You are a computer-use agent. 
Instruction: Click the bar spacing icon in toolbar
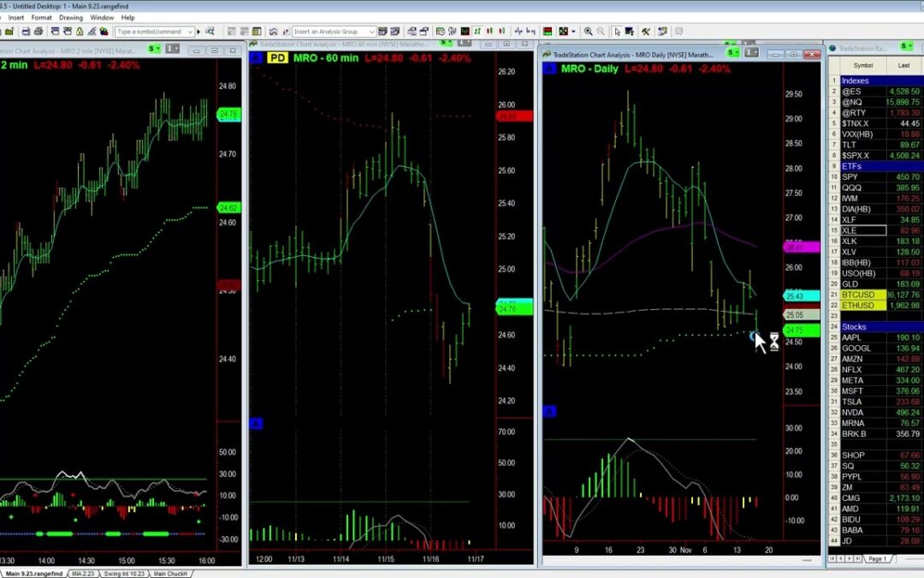coord(518,32)
